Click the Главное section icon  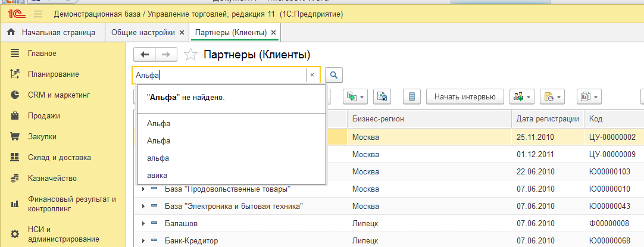coord(15,53)
